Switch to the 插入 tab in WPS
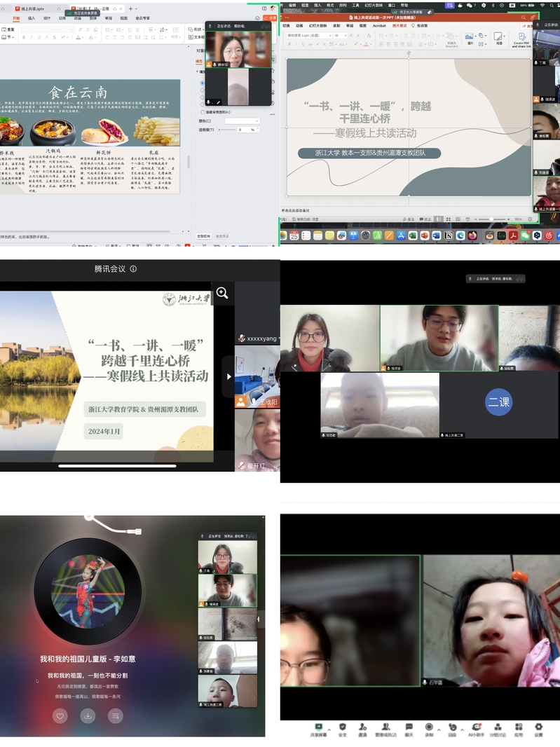 click(x=32, y=18)
